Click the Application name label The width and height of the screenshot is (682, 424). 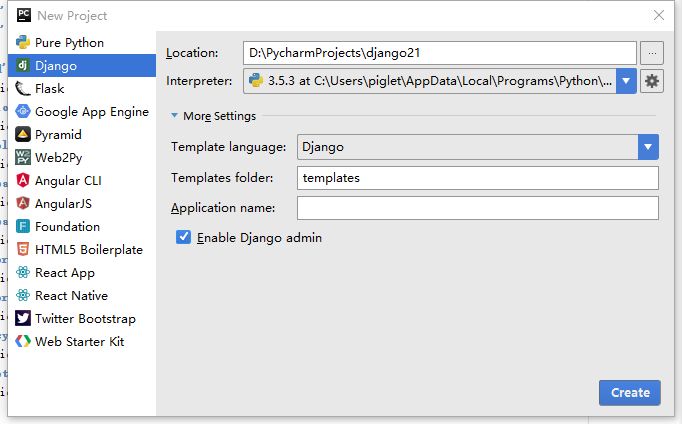pos(223,208)
